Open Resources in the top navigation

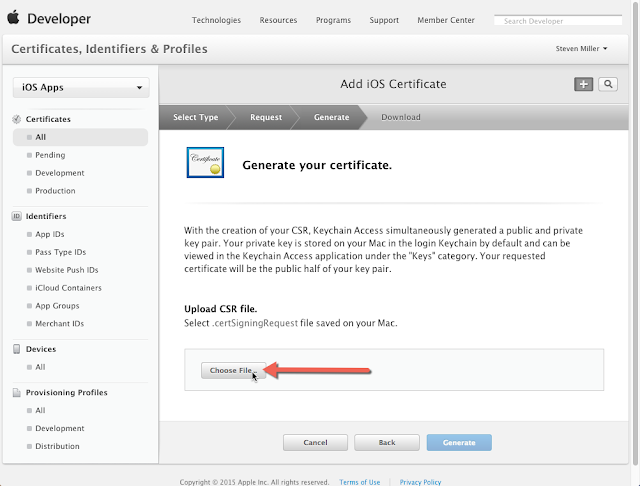[x=278, y=20]
